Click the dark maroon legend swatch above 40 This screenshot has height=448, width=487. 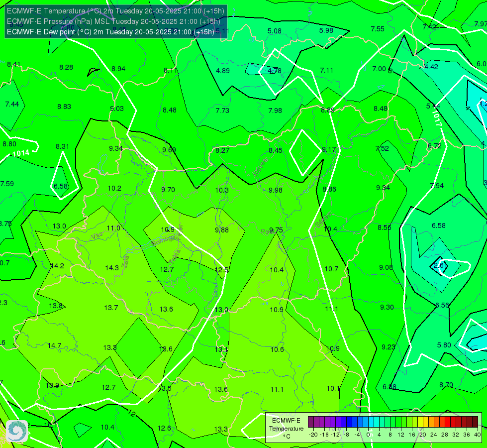[475, 422]
